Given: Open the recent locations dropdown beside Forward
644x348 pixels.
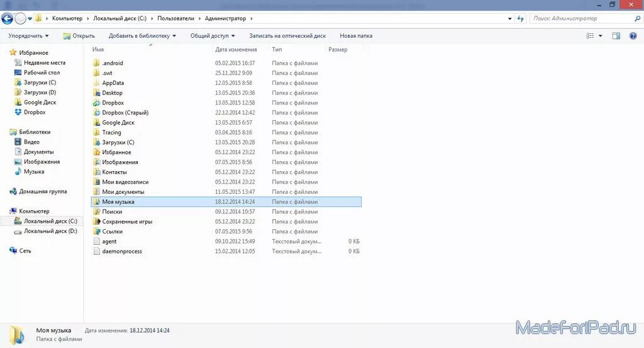Looking at the screenshot, I should pyautogui.click(x=30, y=18).
